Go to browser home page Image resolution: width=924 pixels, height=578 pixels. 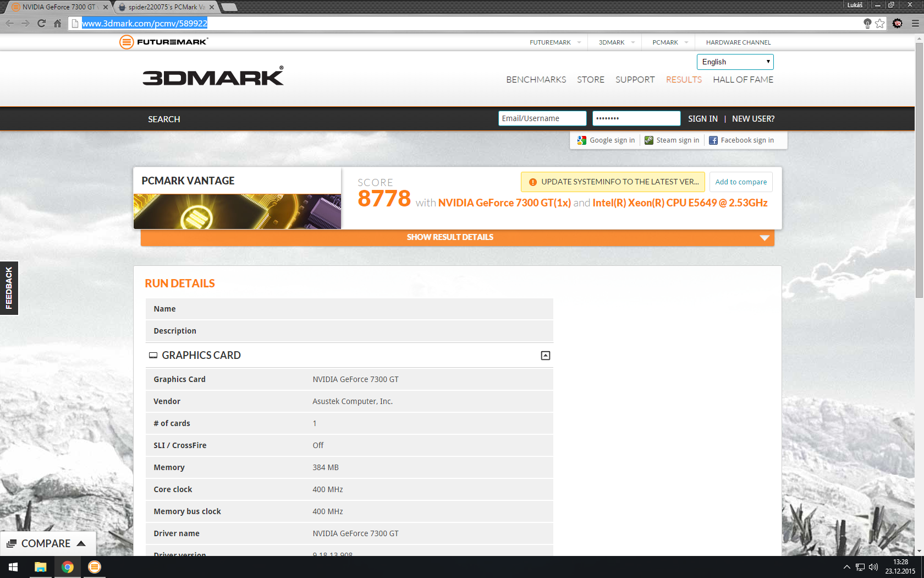click(x=57, y=23)
